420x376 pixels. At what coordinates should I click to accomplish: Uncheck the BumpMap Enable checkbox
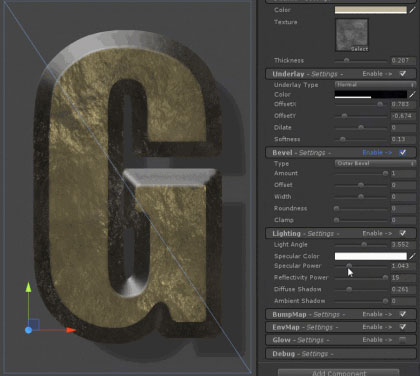[403, 314]
